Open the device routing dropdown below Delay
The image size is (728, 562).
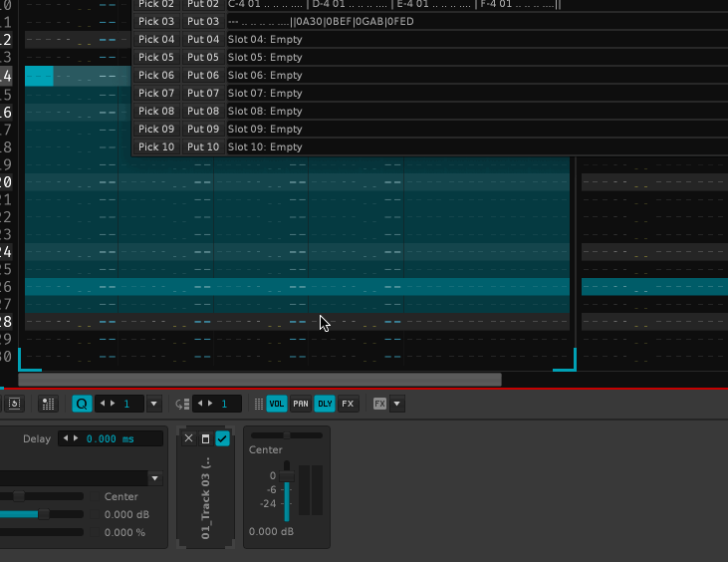[154, 478]
